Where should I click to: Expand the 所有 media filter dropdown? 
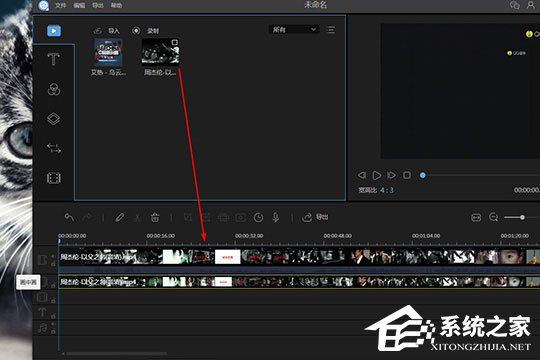point(294,30)
